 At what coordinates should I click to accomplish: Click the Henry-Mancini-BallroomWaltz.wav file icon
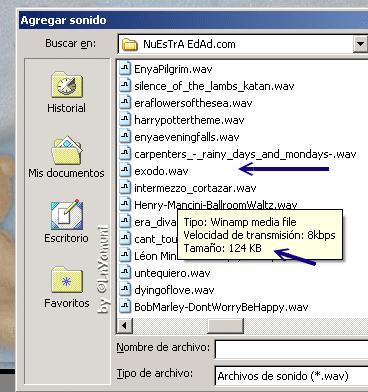125,204
